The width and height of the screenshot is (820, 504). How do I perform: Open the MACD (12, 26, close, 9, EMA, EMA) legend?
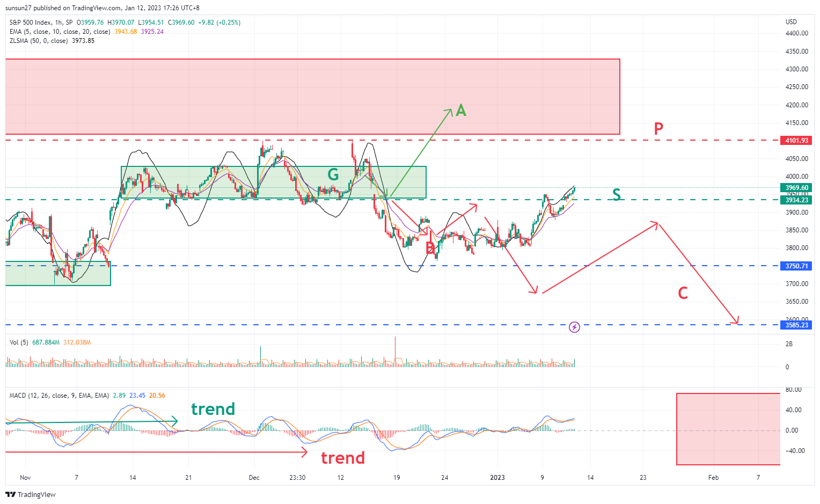tap(59, 396)
